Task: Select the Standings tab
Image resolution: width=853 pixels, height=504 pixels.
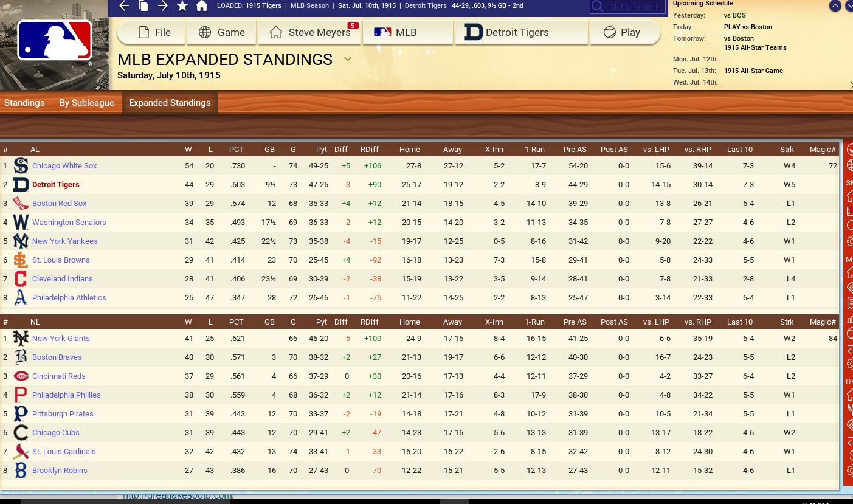Action: [x=24, y=103]
